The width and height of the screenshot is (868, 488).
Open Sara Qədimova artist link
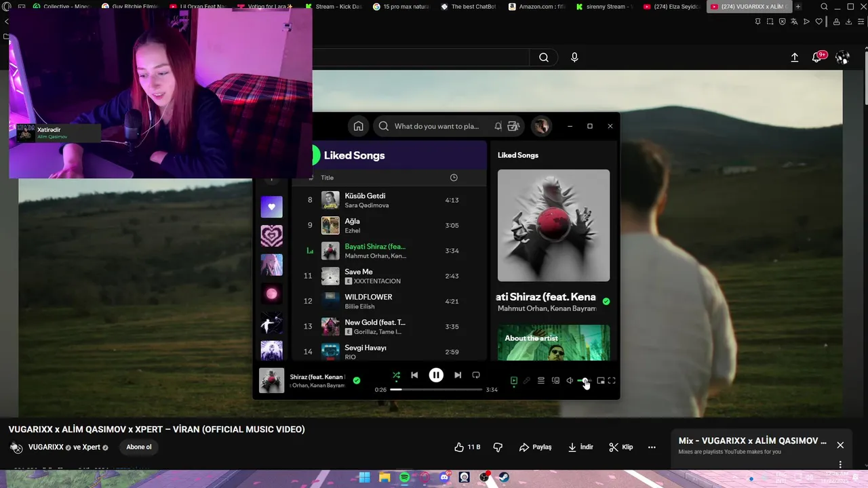click(x=366, y=205)
